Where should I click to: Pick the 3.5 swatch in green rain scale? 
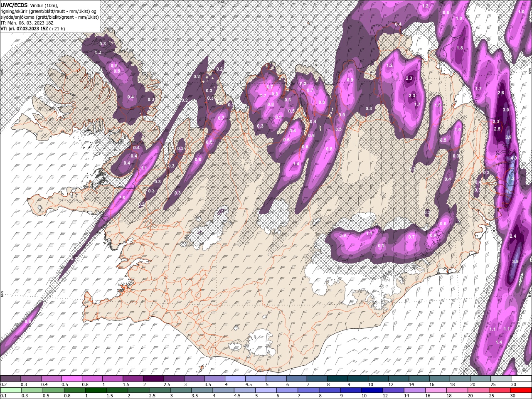pos(202,390)
